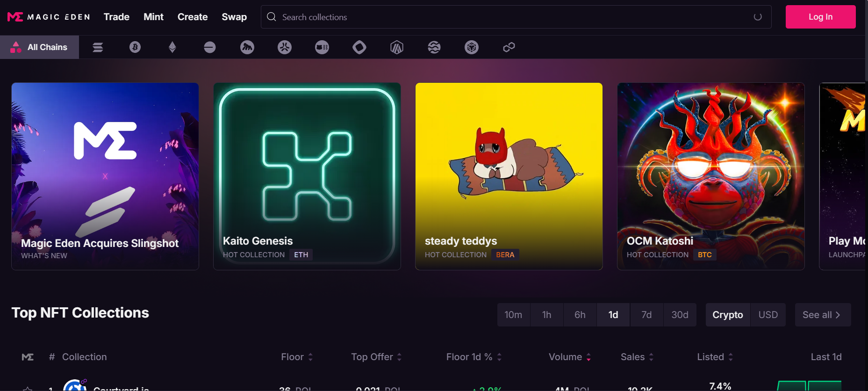Image resolution: width=868 pixels, height=391 pixels.
Task: Open the Magic Eden Acquires Slingshot card
Action: 105,176
